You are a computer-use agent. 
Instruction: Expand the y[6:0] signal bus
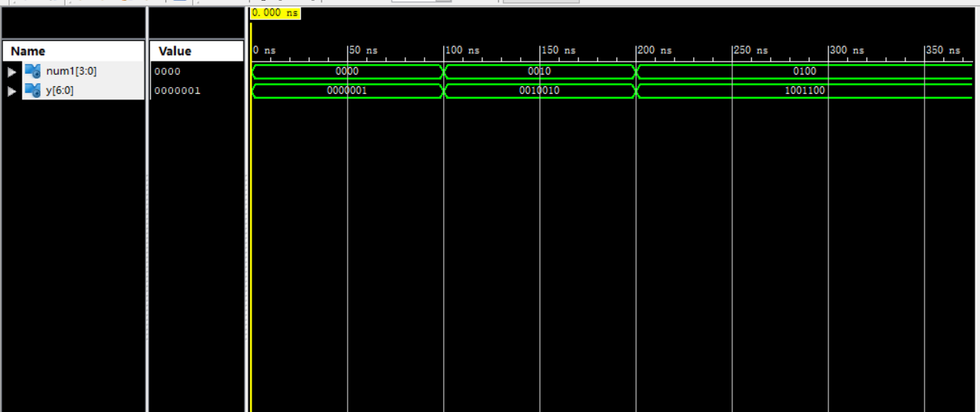pyautogui.click(x=12, y=91)
